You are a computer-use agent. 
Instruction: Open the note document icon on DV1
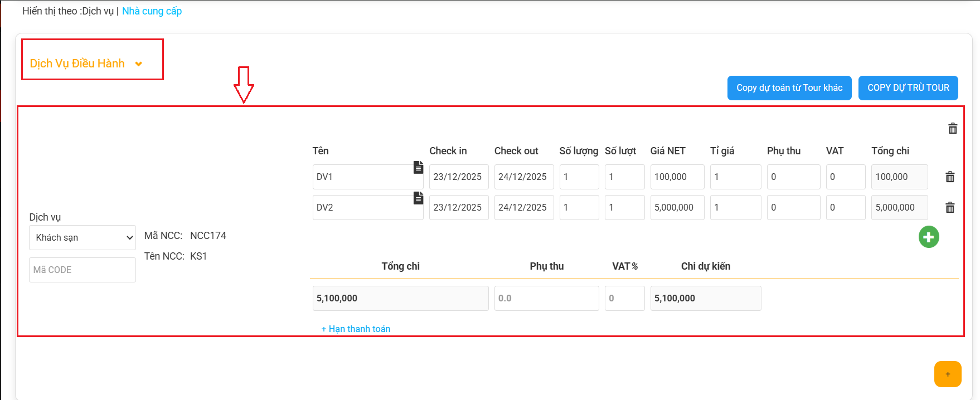pos(418,167)
